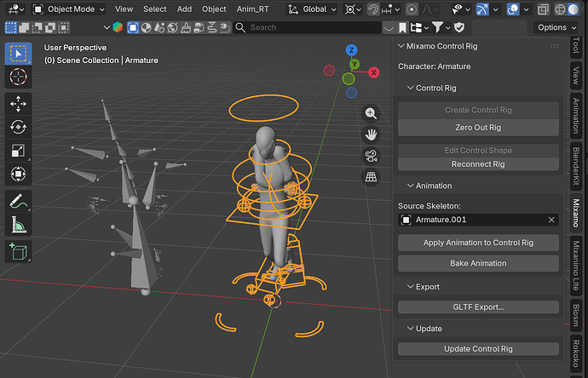Click the Z axis on navigation gizmo

[351, 50]
